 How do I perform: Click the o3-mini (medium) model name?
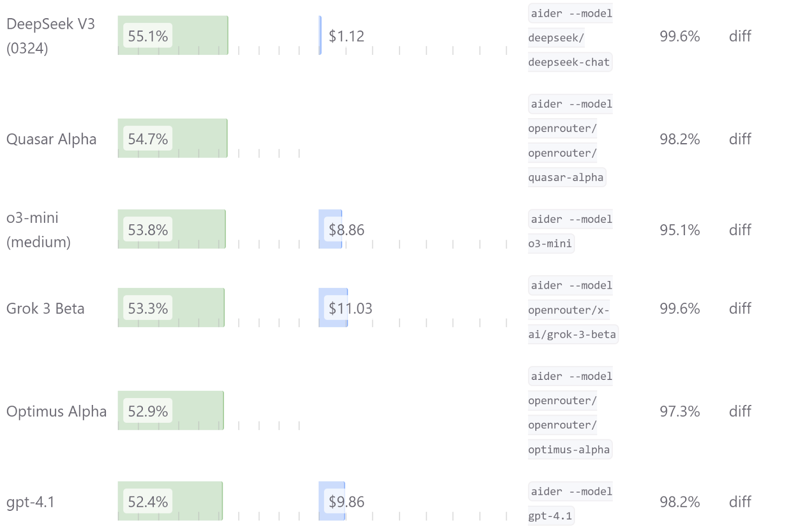[x=39, y=230]
